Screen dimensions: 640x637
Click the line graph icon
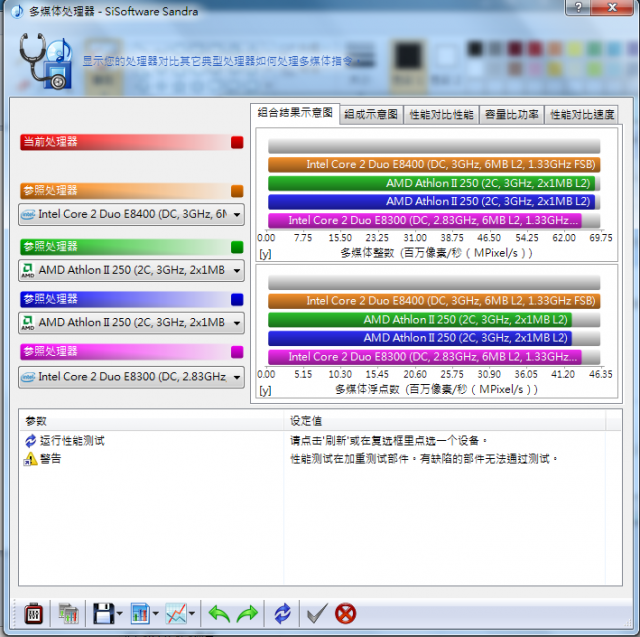tap(176, 613)
